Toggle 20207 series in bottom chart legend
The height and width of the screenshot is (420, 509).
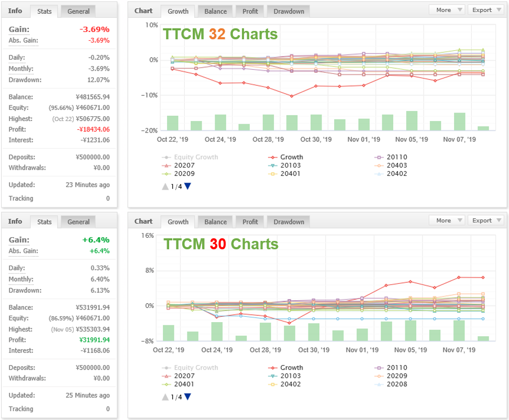(178, 376)
